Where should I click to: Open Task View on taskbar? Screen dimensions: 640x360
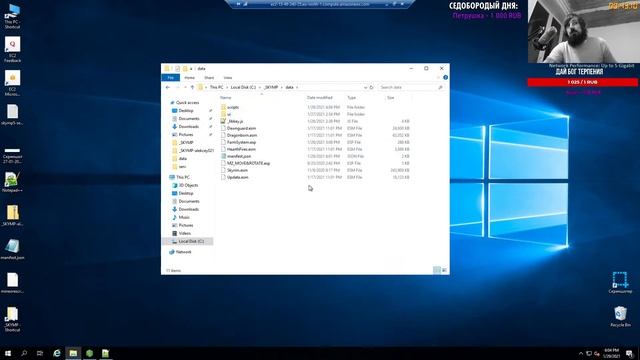point(40,353)
